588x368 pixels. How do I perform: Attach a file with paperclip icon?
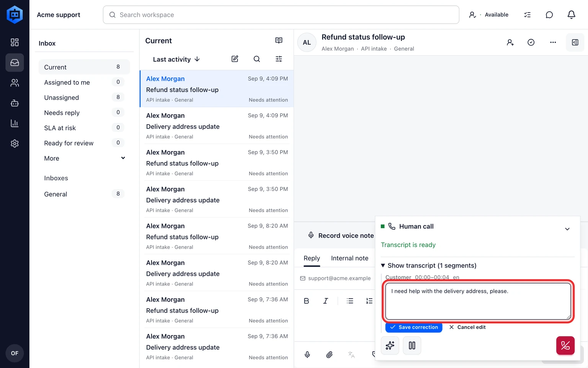pos(329,355)
